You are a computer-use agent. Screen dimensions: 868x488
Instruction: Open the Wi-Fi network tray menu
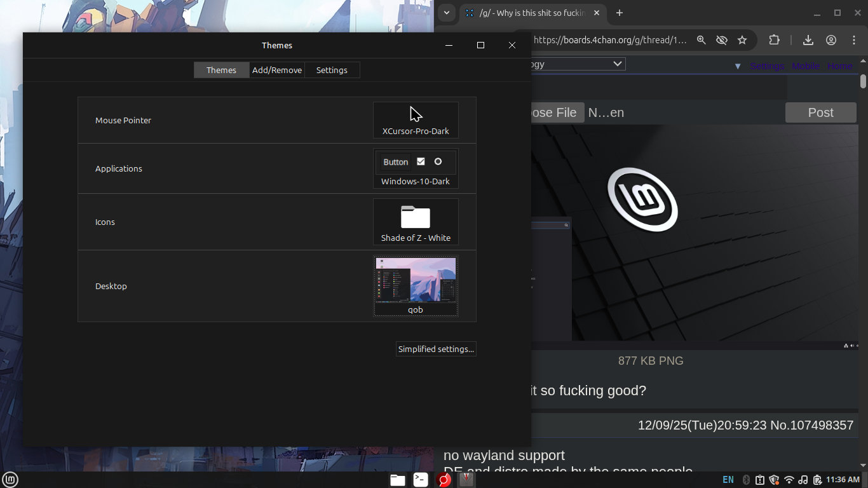click(x=789, y=480)
